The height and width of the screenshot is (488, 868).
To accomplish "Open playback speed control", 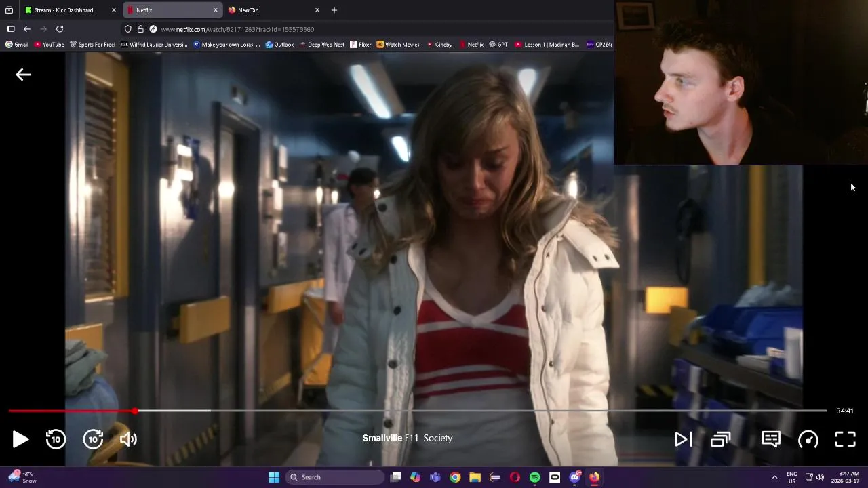I will pos(808,439).
